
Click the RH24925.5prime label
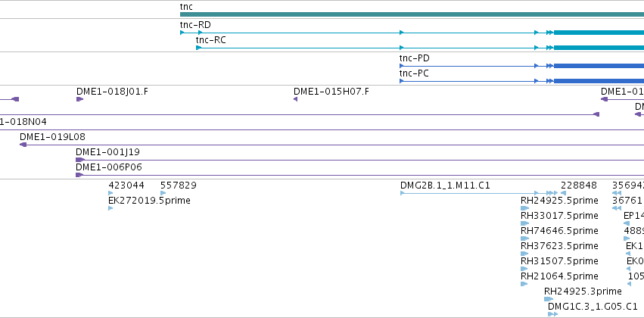pyautogui.click(x=559, y=201)
